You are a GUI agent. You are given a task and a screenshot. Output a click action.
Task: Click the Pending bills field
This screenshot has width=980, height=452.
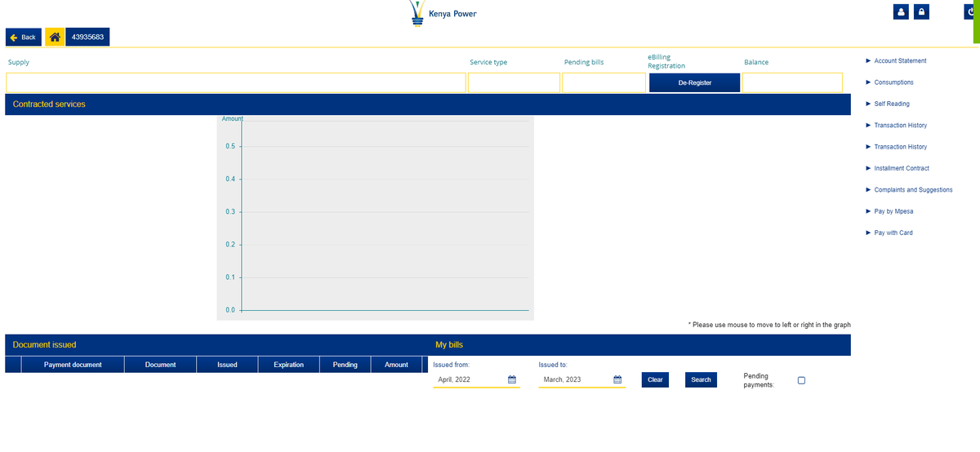click(x=604, y=82)
